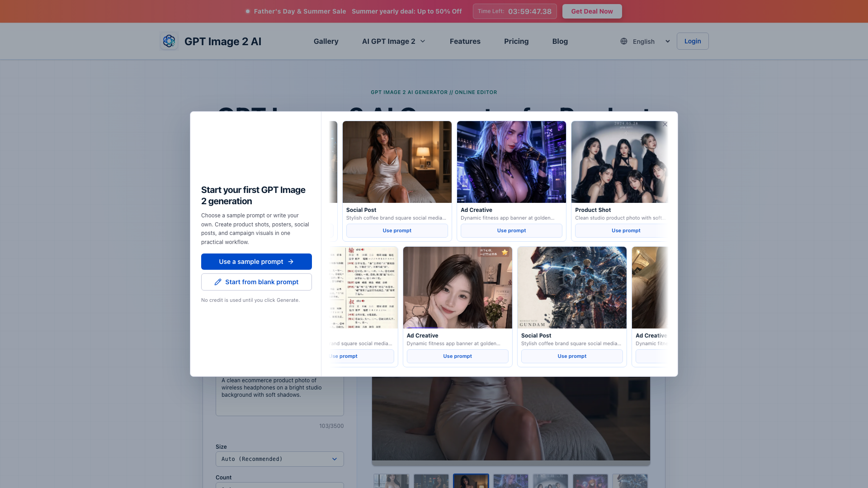The image size is (868, 488).
Task: Use prompt for top-row Social Post card
Action: pos(397,230)
